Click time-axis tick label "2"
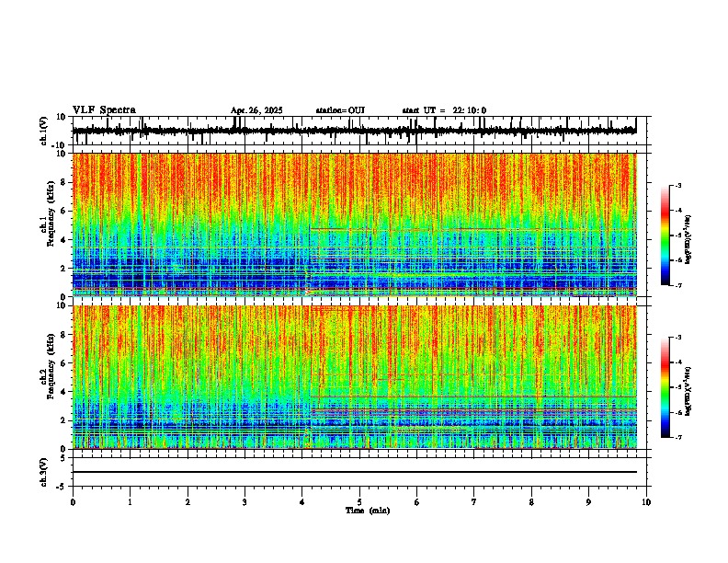Screen dimensions: 728x563 point(188,502)
